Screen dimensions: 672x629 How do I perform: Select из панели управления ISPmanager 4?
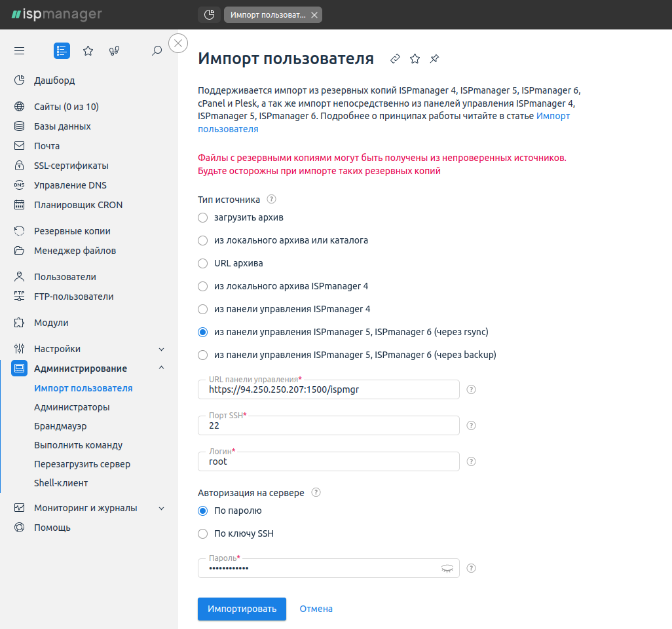(x=203, y=309)
